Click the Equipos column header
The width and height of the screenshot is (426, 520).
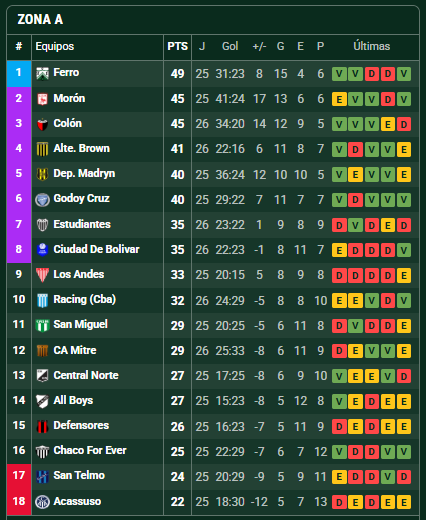point(55,46)
